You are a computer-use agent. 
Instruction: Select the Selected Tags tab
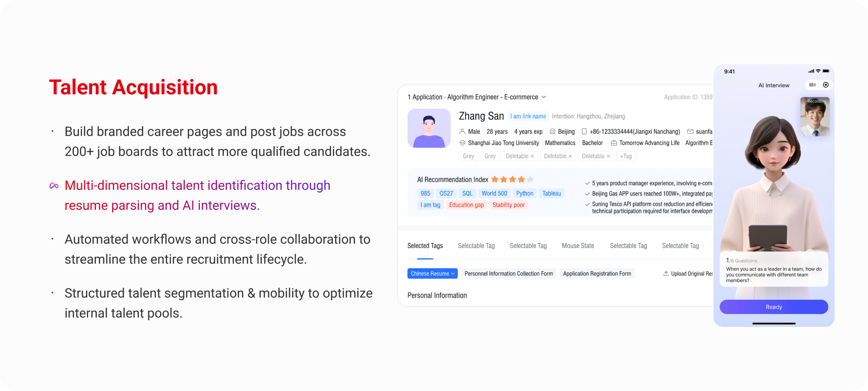425,246
